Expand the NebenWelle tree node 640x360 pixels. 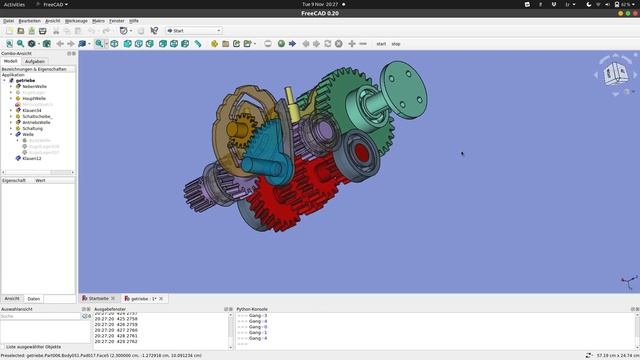coord(11,87)
